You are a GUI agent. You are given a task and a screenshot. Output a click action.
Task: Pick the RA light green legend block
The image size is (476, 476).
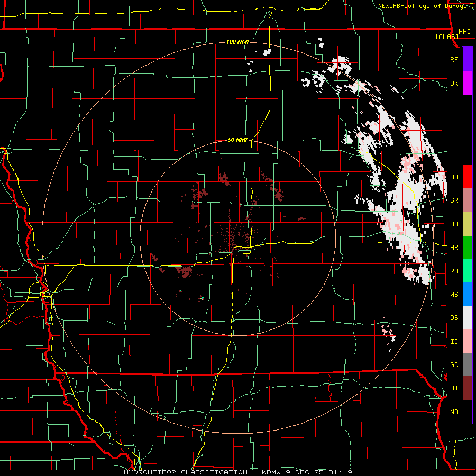(x=467, y=271)
